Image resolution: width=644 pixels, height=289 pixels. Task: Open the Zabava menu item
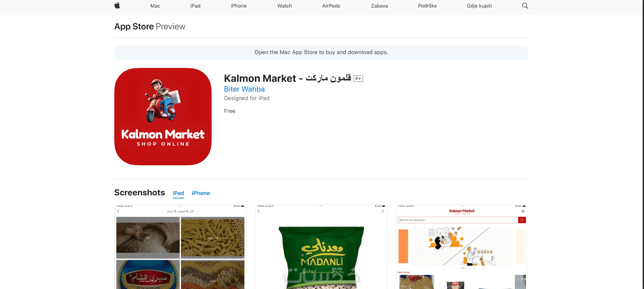tap(379, 6)
